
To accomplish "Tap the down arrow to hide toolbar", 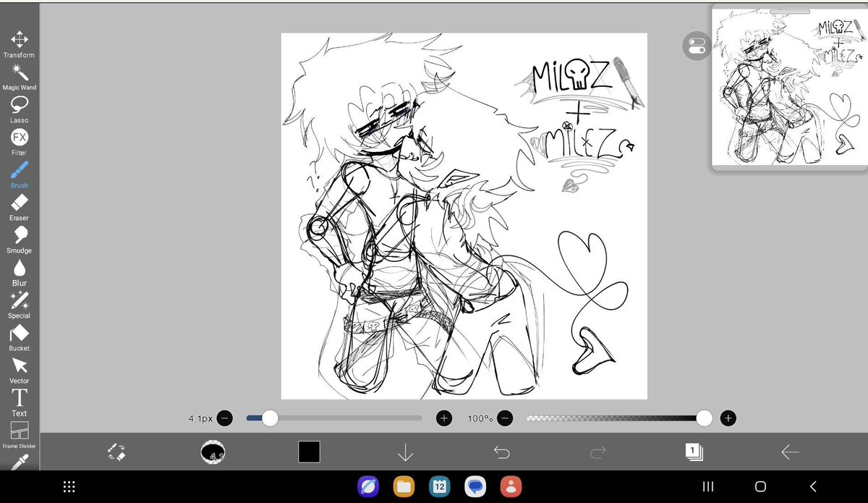I will pos(405,453).
